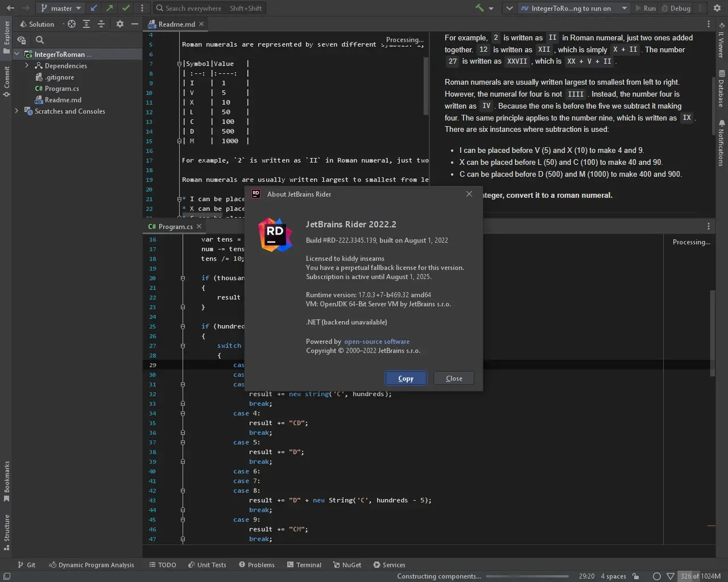728x582 pixels.
Task: Toggle markdown table fold at line 7
Action: point(179,64)
